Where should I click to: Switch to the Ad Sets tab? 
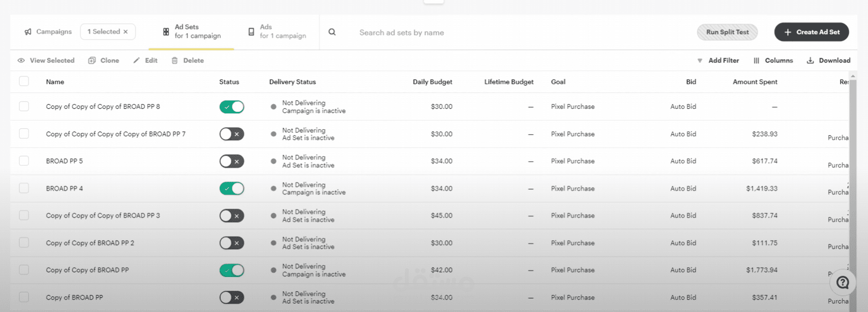192,32
